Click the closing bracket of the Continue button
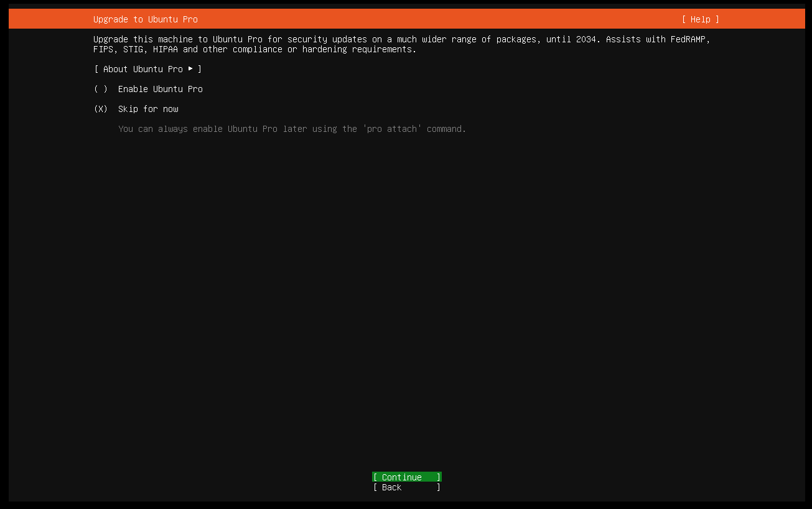 tap(438, 477)
